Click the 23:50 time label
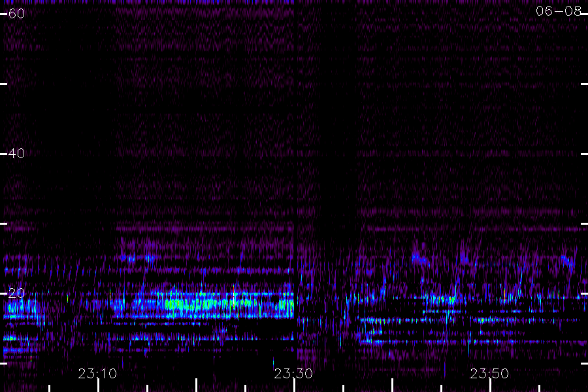Viewport: 588px width, 392px height. coord(489,374)
